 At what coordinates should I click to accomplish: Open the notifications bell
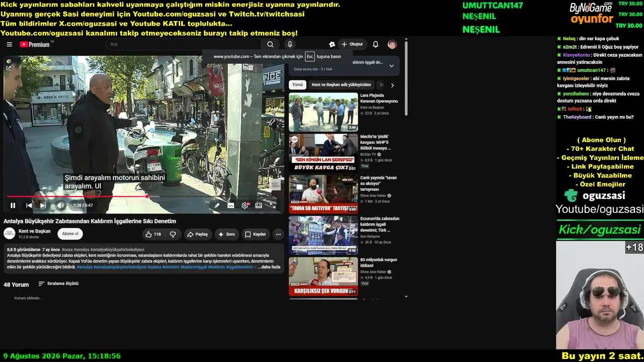coord(375,44)
